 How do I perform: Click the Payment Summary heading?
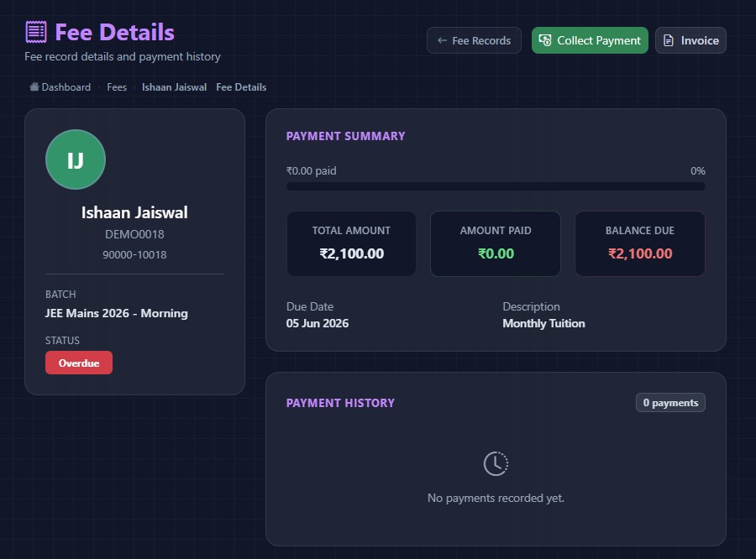pyautogui.click(x=346, y=136)
